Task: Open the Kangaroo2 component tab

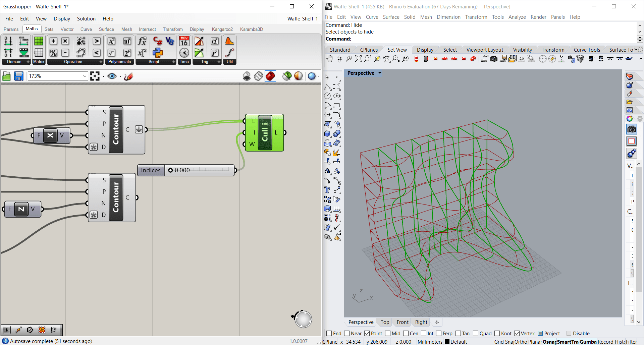Action: tap(222, 29)
